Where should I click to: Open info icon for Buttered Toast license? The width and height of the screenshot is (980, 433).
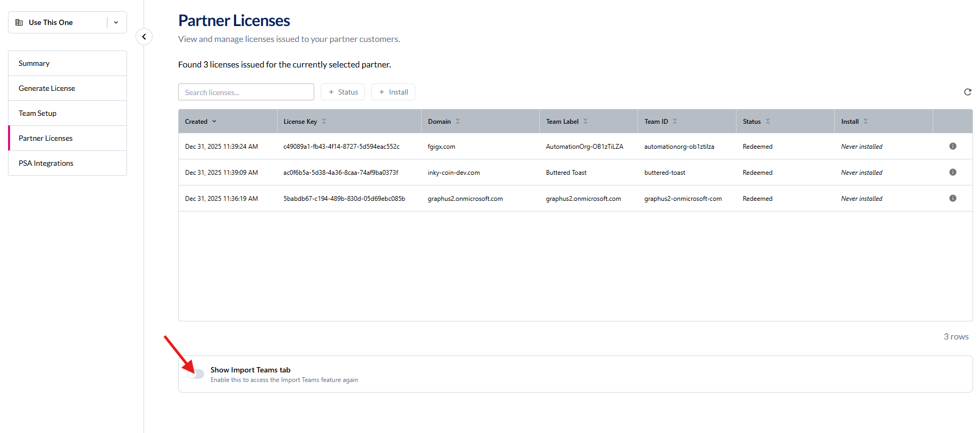click(x=952, y=172)
